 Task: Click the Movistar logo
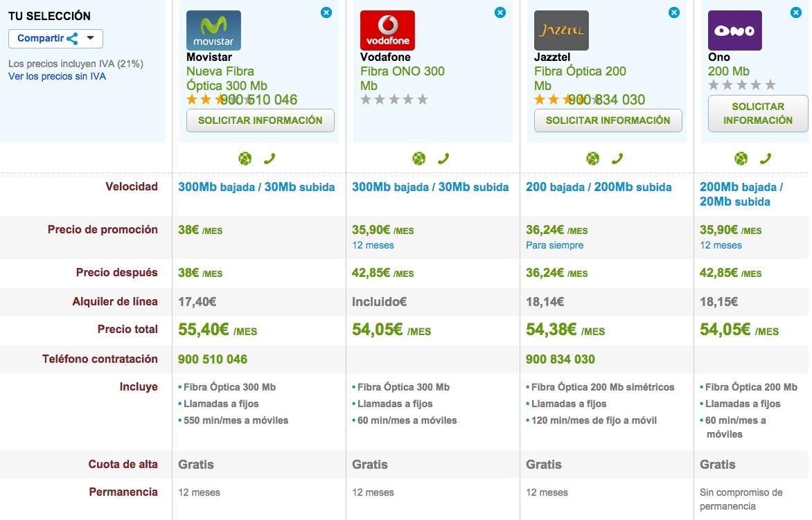point(213,30)
